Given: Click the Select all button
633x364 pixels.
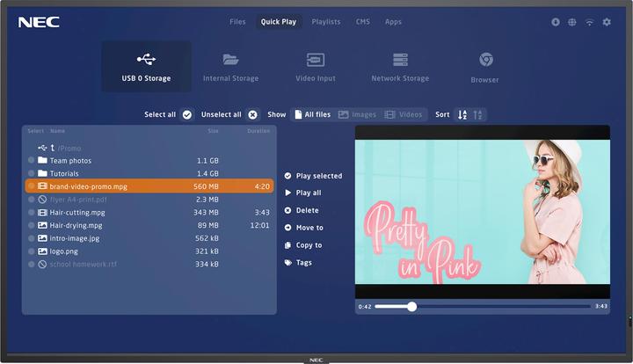Looking at the screenshot, I should (168, 115).
